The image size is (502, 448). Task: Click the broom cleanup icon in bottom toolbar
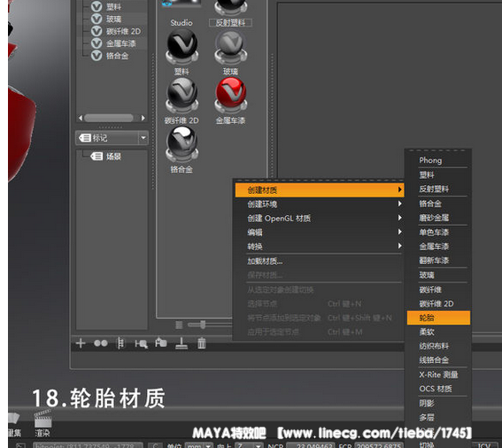pos(181,344)
